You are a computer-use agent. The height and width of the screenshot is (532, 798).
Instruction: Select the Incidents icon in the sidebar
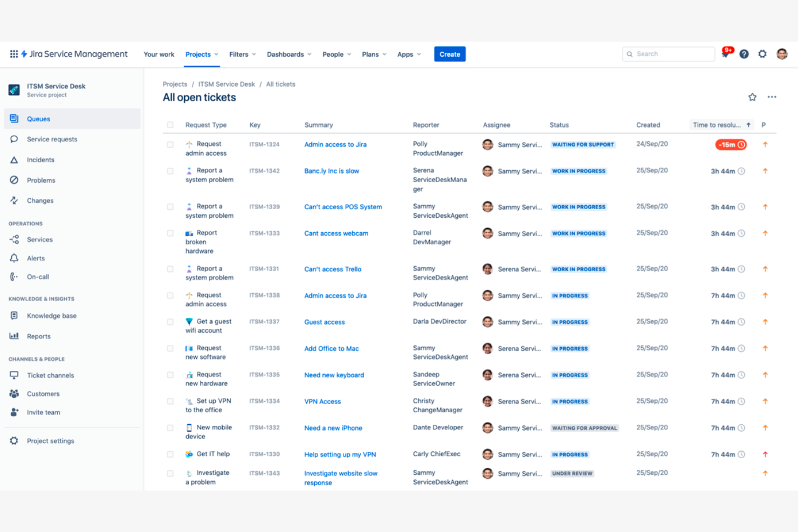point(14,160)
